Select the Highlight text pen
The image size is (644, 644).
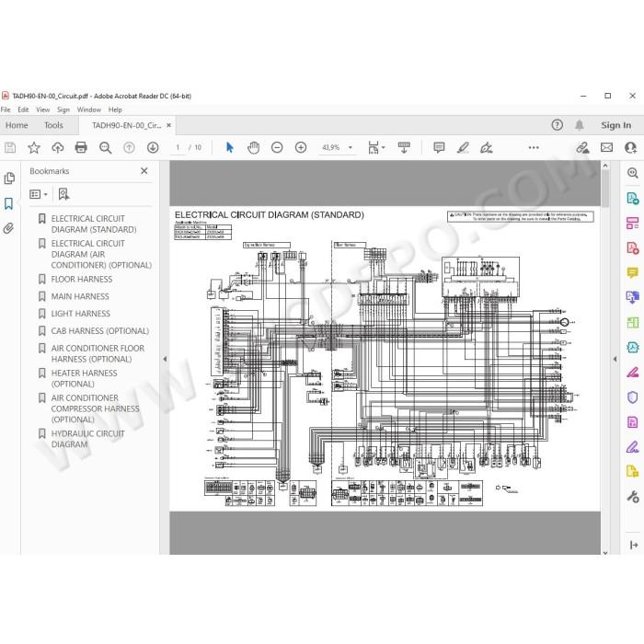click(463, 147)
